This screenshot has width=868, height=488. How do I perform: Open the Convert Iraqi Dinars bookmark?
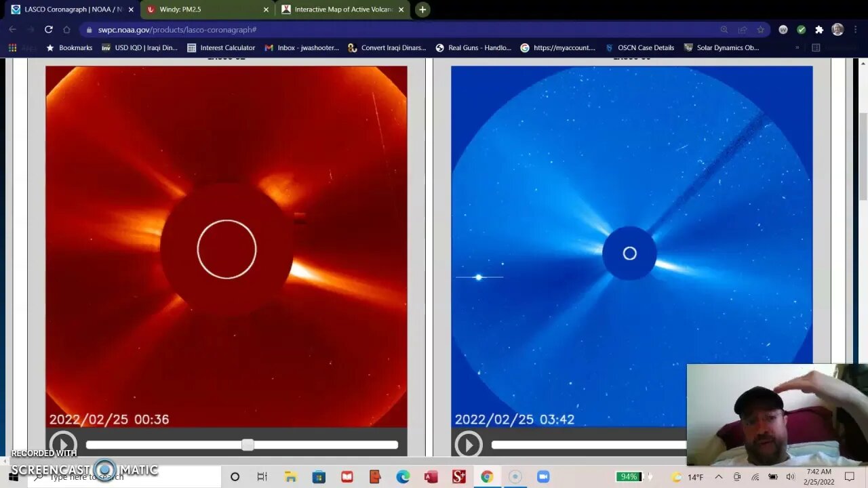pos(387,48)
